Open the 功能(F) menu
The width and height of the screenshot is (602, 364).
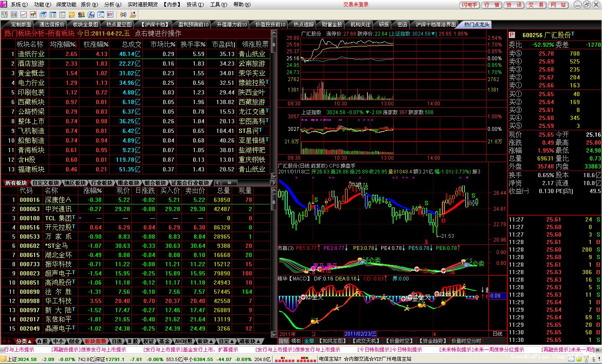43,5
